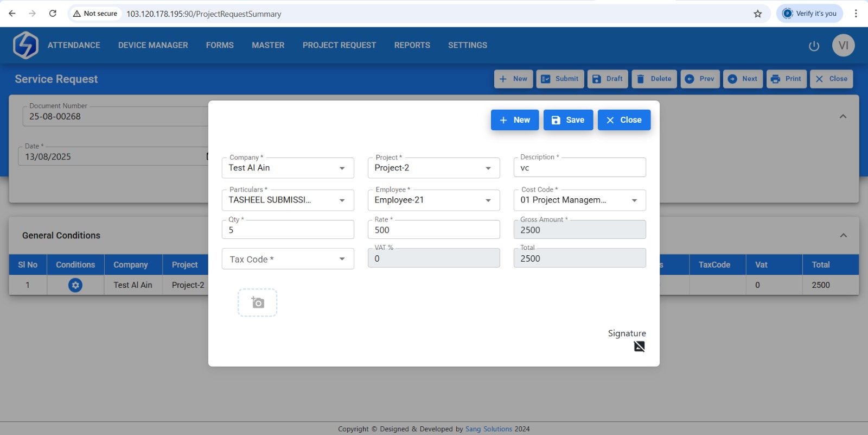The image size is (868, 435).
Task: Click the Description text field
Action: (x=579, y=168)
